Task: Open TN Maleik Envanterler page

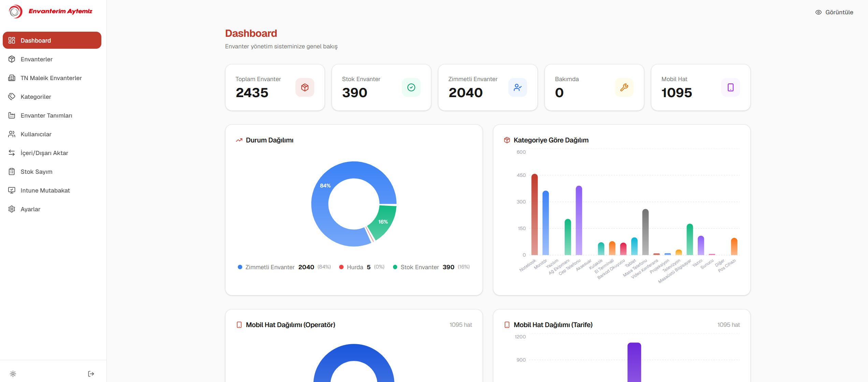Action: (52, 78)
